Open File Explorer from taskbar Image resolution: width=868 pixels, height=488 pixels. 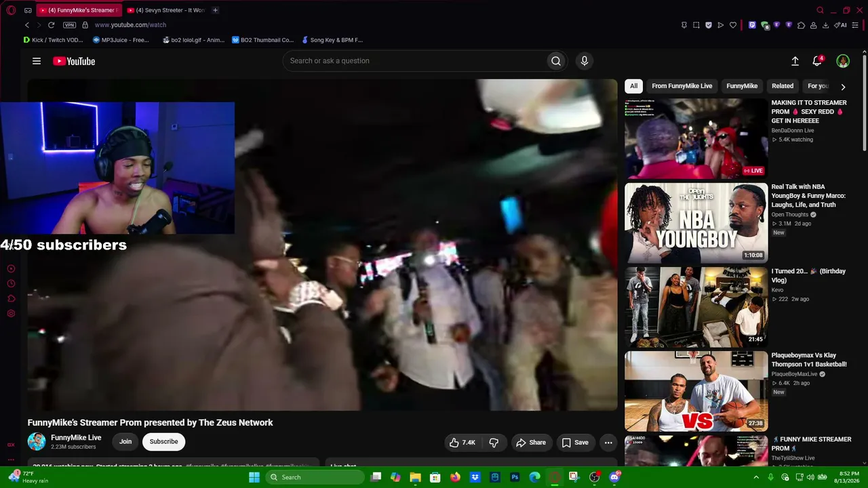(x=416, y=477)
